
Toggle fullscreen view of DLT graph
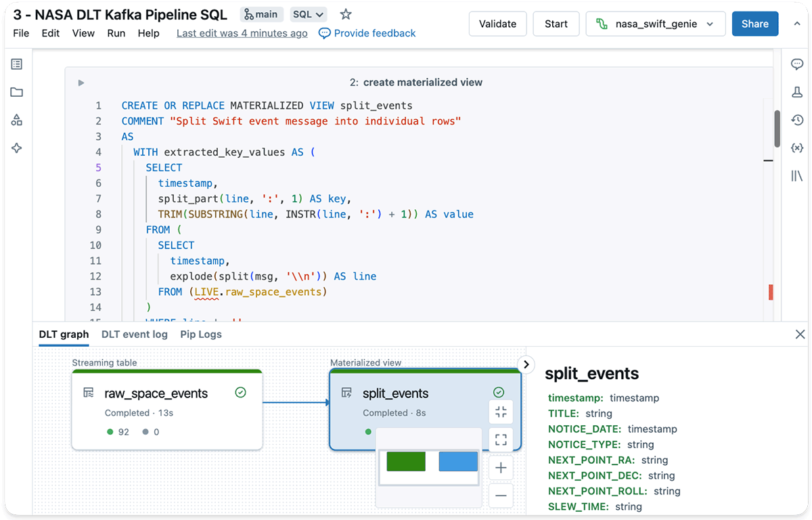[x=501, y=440]
